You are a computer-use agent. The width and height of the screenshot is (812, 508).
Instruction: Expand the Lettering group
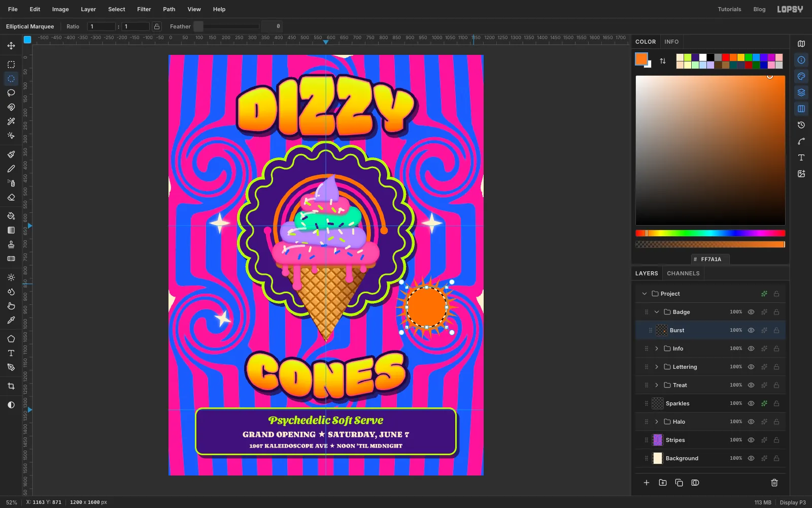coord(657,367)
